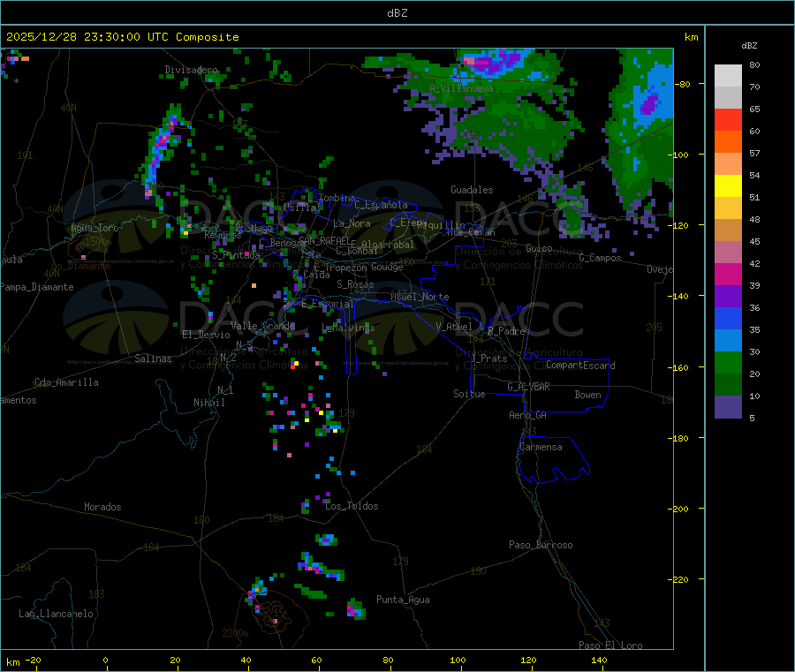This screenshot has height=672, width=795.
Task: Click the yellow 51 dBZ legend swatch
Action: click(x=728, y=186)
